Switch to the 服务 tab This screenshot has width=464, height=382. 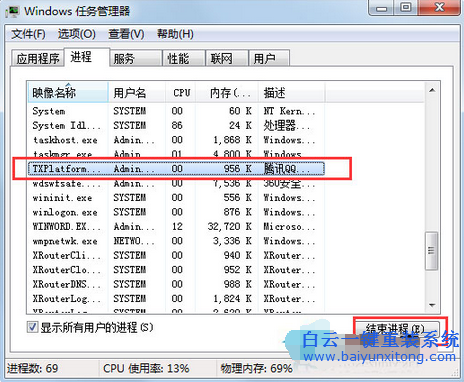tap(136, 58)
